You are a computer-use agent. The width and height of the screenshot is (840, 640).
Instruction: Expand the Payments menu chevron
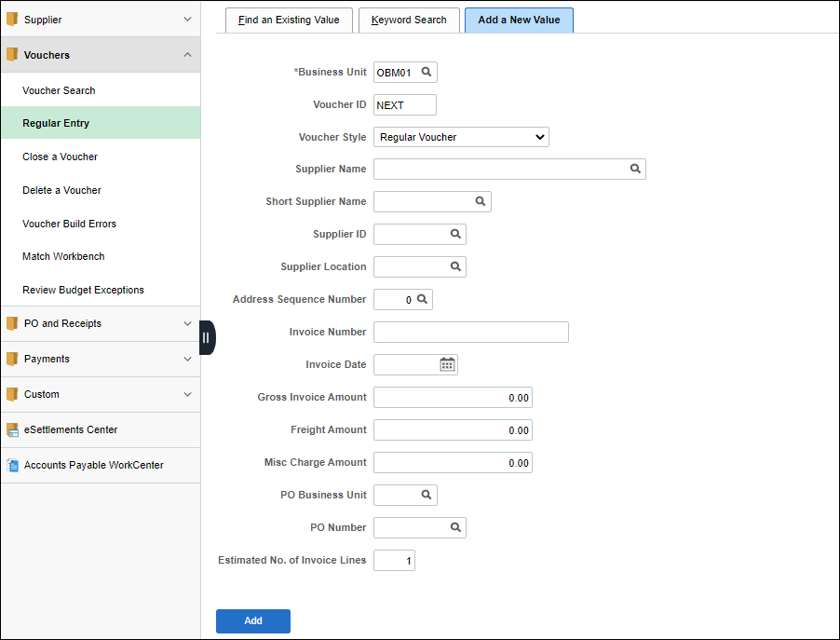tap(187, 359)
